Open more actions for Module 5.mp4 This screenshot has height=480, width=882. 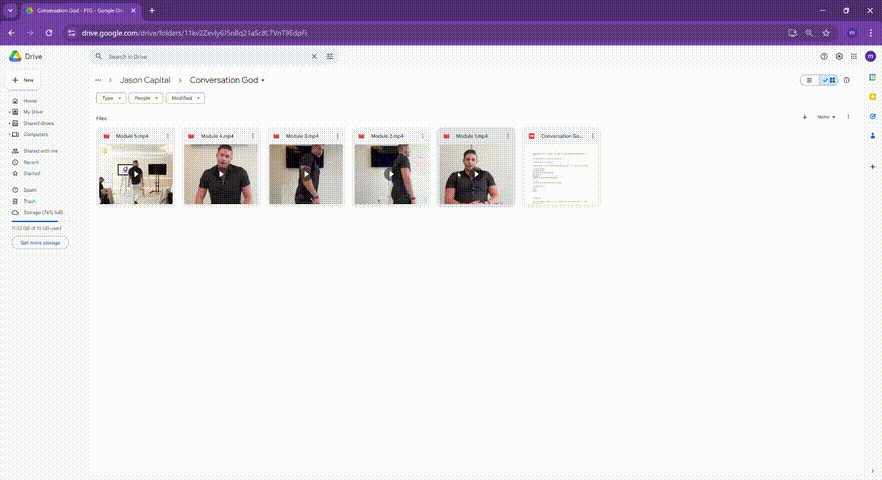tap(168, 136)
